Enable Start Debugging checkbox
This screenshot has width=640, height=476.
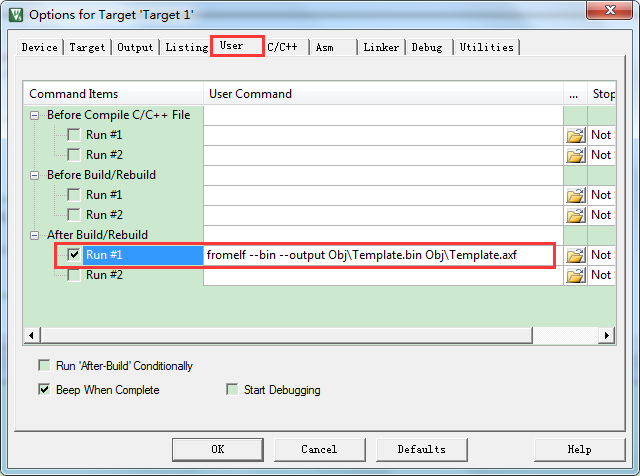point(232,389)
